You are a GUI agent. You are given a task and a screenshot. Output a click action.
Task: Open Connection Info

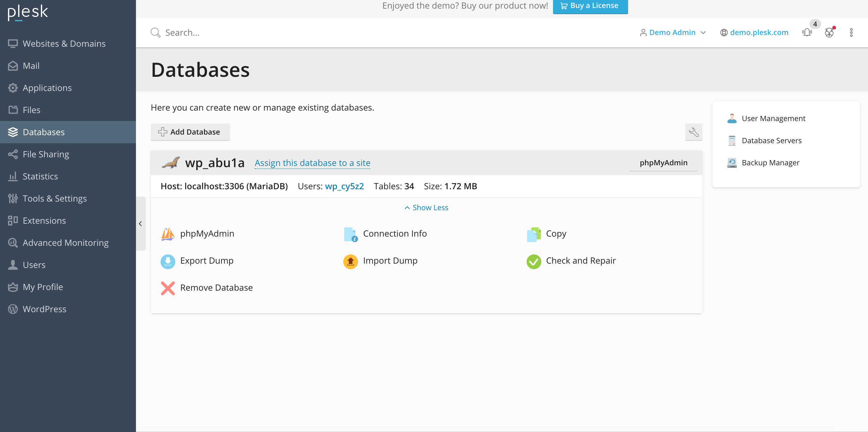point(395,234)
